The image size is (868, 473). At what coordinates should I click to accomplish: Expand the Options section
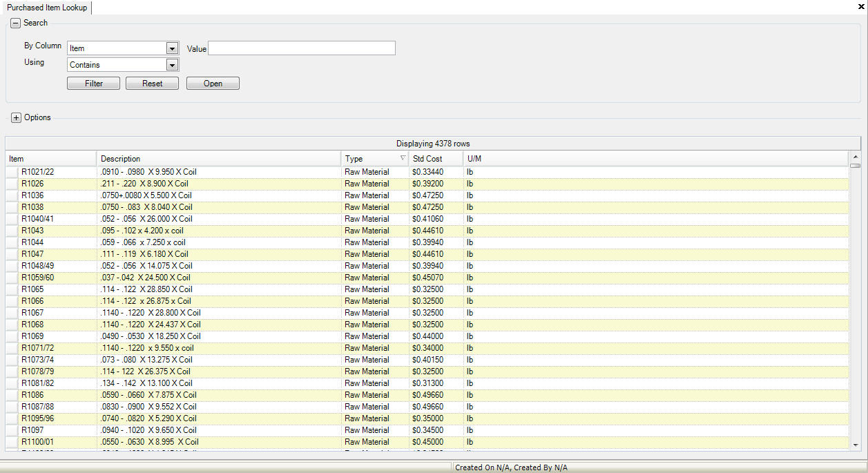point(16,118)
